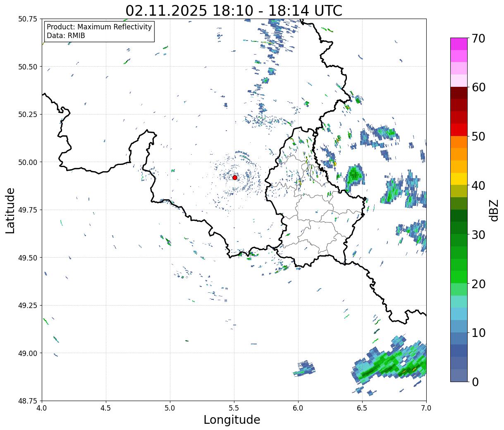The height and width of the screenshot is (430, 504).
Task: Click the dark maroon swatch just below 60 dBZ
Action: click(459, 93)
